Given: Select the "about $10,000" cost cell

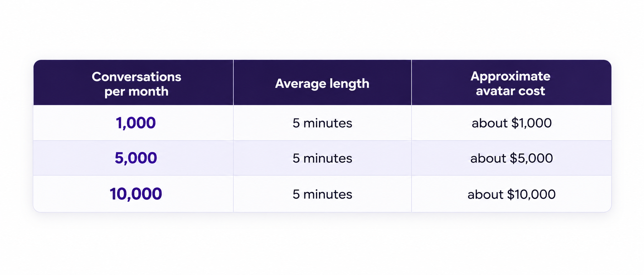Looking at the screenshot, I should [511, 194].
